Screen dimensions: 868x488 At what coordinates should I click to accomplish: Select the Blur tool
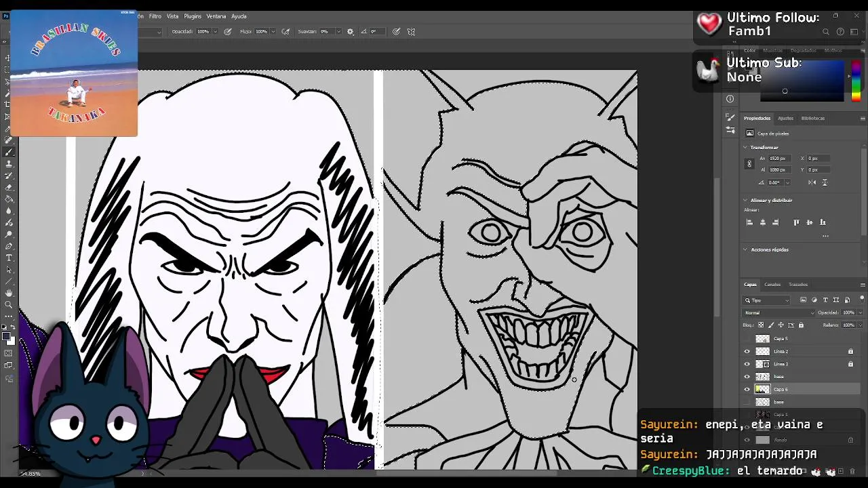click(9, 211)
